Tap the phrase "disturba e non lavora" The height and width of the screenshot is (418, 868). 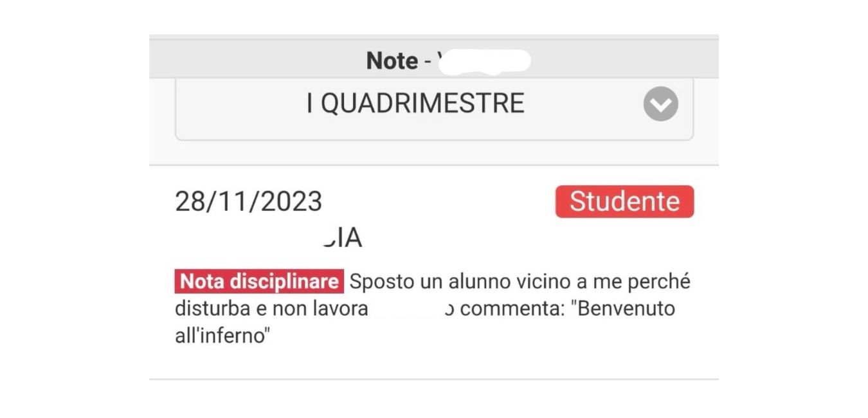pos(271,309)
